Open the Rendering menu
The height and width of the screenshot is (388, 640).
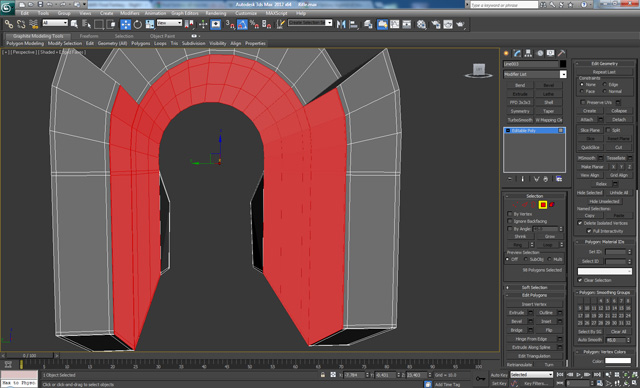(216, 13)
